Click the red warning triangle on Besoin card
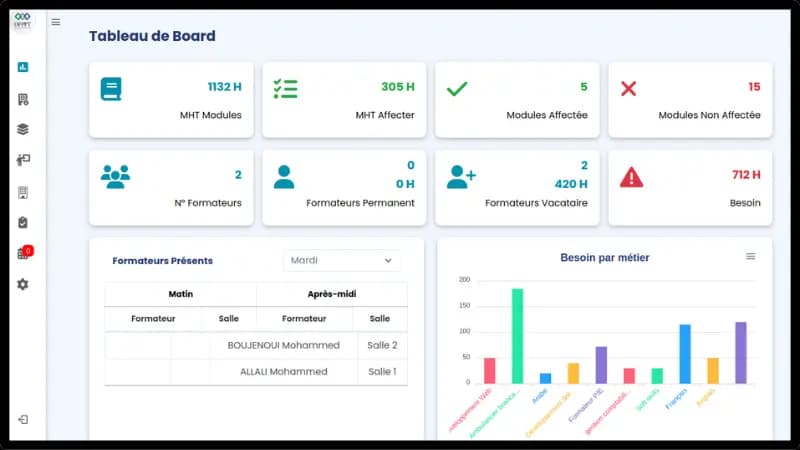 click(631, 177)
